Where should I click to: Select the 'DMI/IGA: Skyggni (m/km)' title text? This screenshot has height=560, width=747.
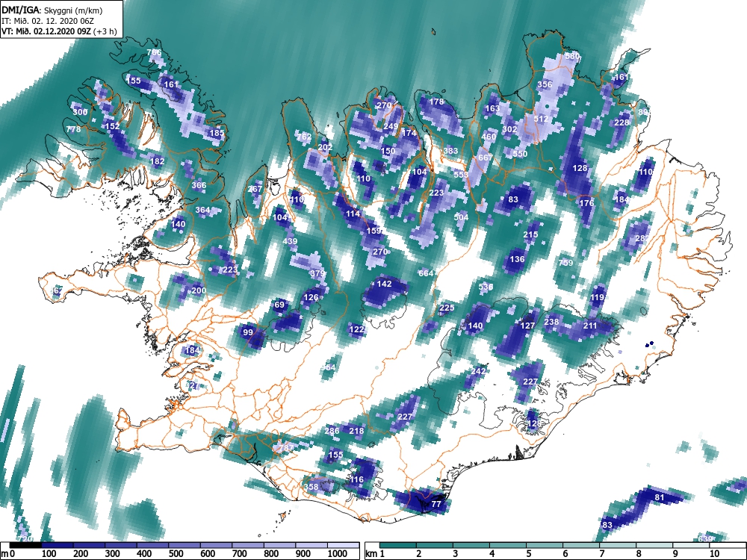pos(52,10)
